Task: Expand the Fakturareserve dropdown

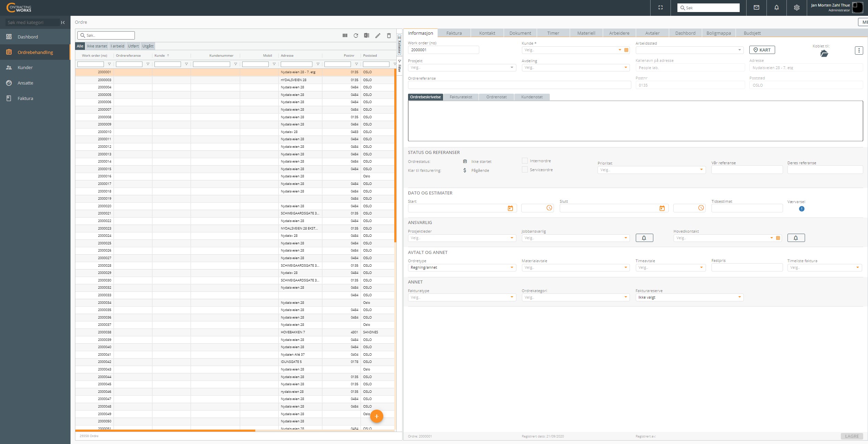Action: click(x=739, y=297)
